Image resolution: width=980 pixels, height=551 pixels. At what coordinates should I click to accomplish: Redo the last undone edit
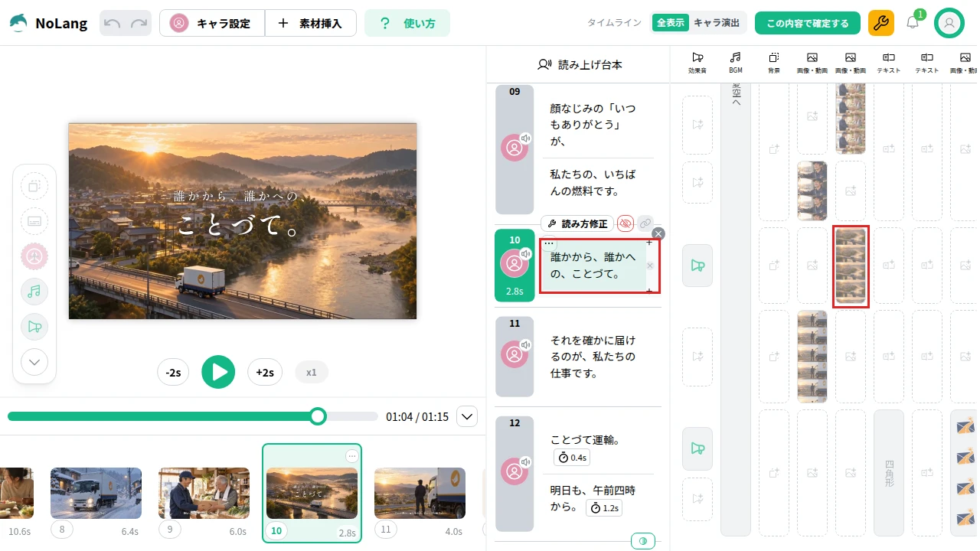[x=139, y=23]
